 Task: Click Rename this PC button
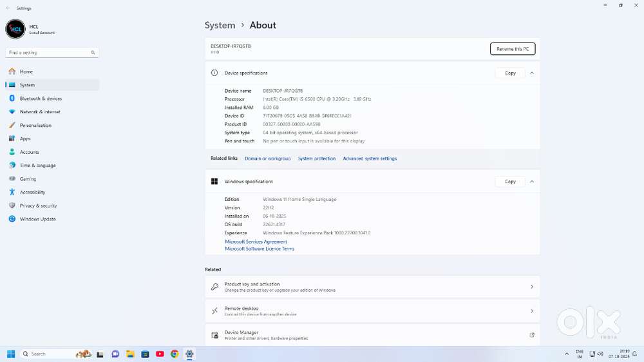point(513,49)
